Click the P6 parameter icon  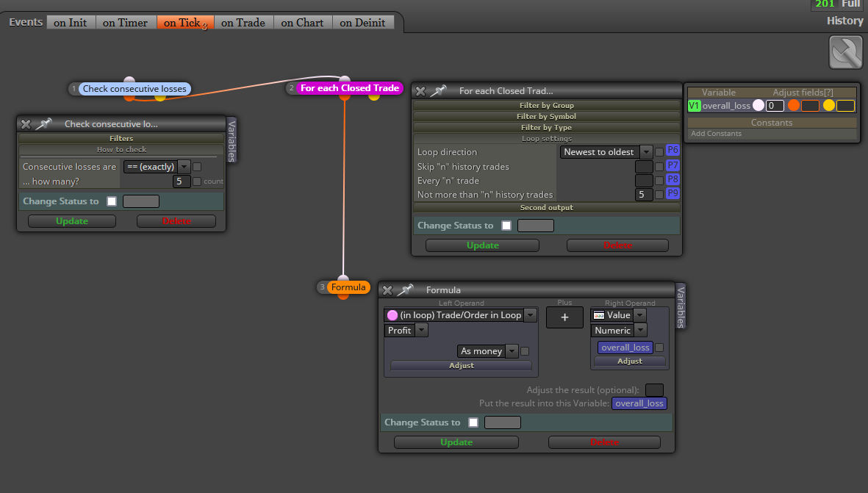pos(672,151)
